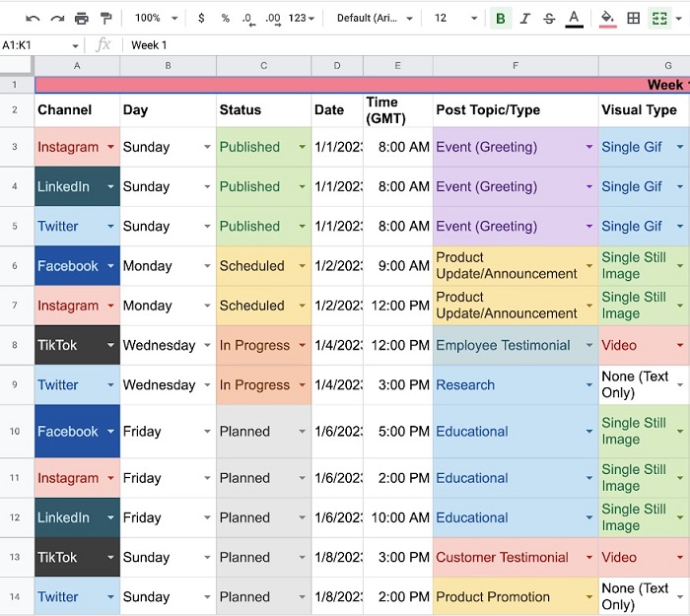The height and width of the screenshot is (616, 690).
Task: Select the Paint format roller icon
Action: [105, 19]
